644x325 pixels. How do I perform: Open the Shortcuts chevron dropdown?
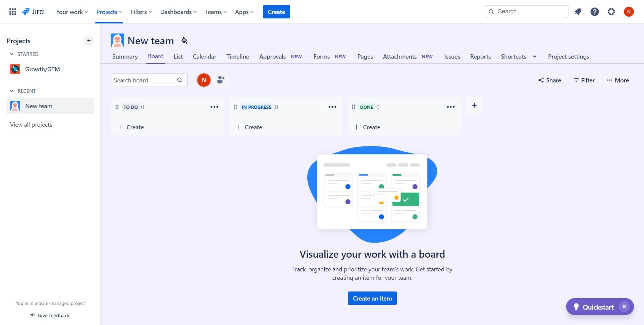[x=534, y=56]
